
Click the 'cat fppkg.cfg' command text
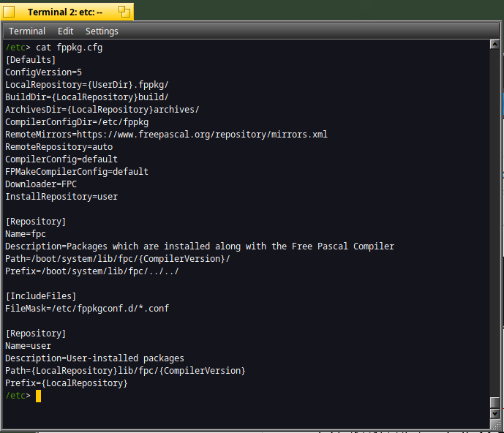click(69, 48)
